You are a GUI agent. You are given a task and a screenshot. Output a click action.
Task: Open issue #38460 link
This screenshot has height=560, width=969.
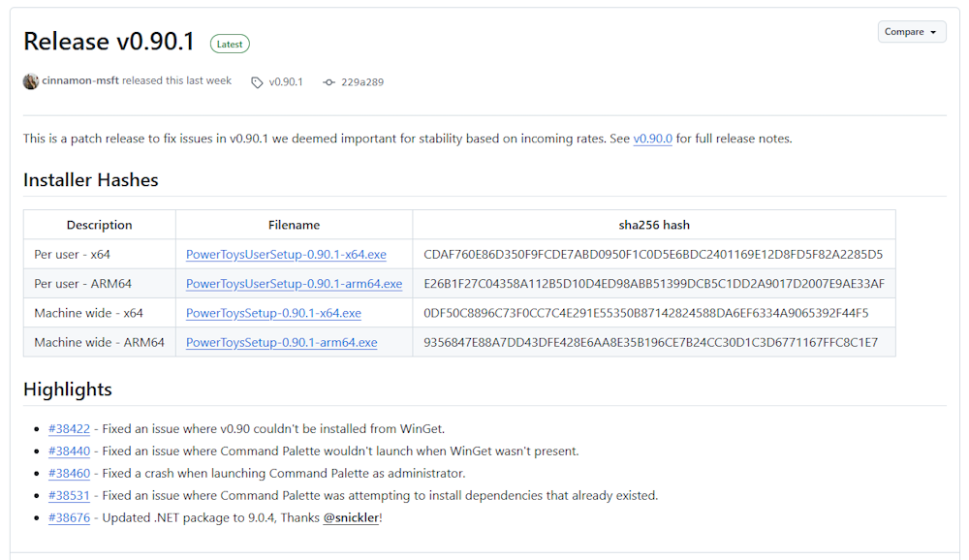(x=69, y=473)
